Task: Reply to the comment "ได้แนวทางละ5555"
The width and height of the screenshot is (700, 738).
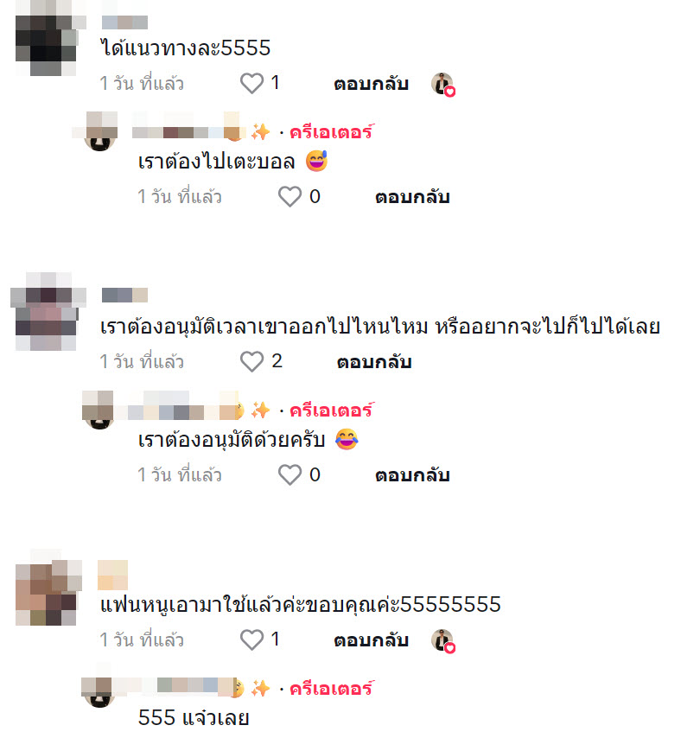Action: tap(371, 84)
